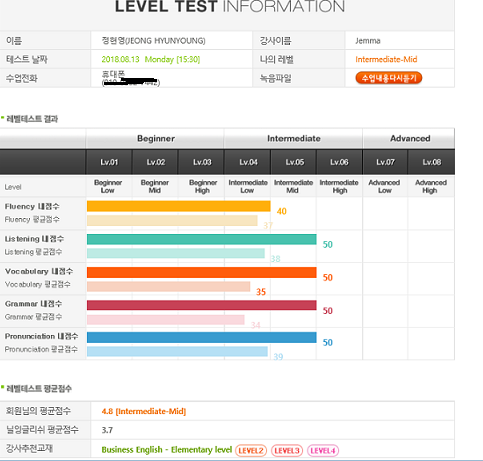
Task: Select the Lv.08 column header
Action: [432, 162]
